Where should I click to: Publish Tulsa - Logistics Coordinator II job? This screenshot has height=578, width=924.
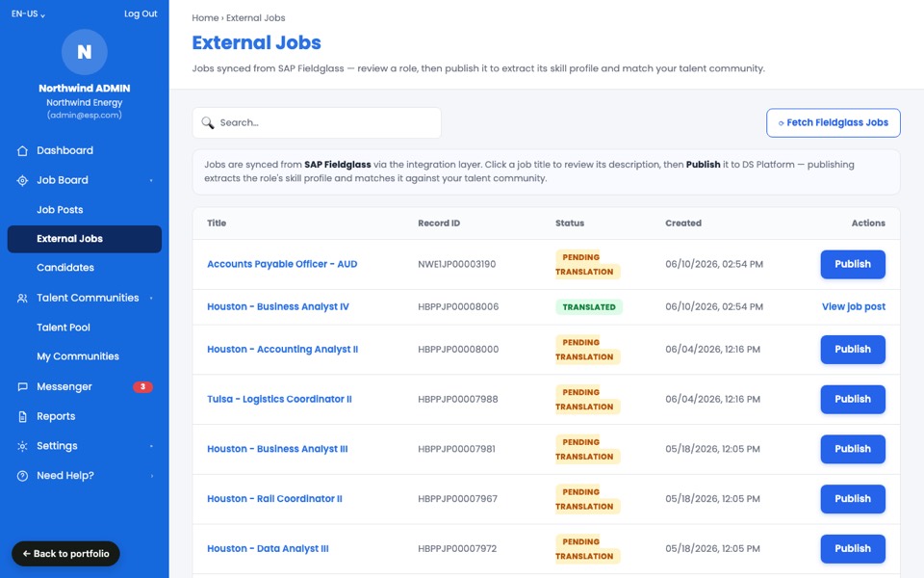[853, 399]
